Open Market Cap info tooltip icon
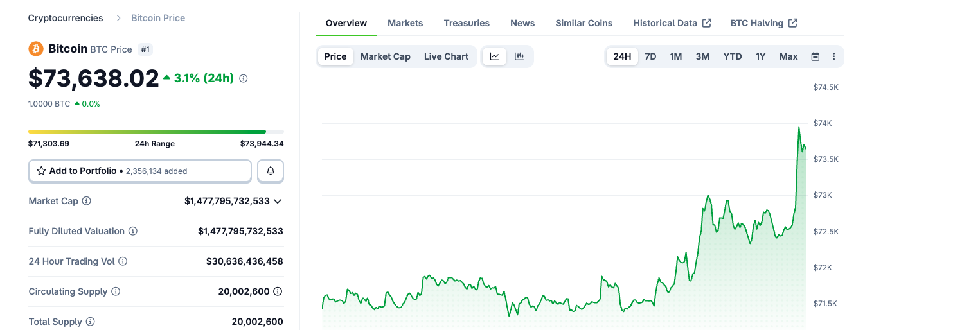980x330 pixels. coord(86,201)
